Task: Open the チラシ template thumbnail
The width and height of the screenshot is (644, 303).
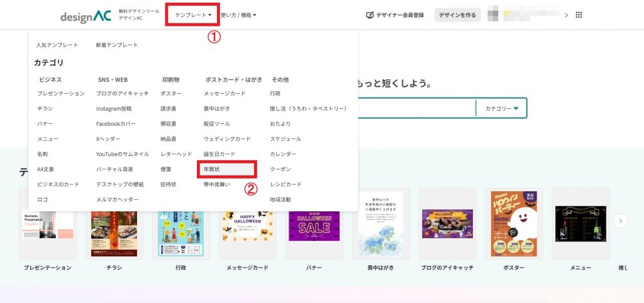Action: (x=114, y=224)
